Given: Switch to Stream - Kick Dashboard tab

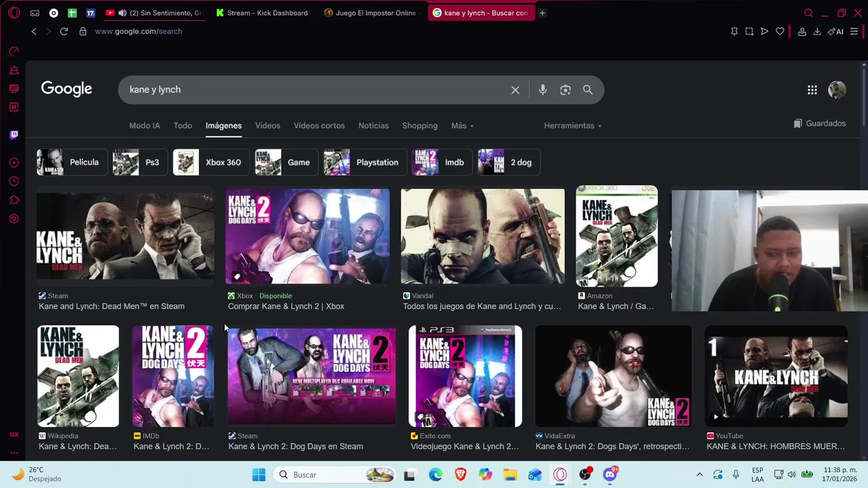Looking at the screenshot, I should tap(262, 13).
